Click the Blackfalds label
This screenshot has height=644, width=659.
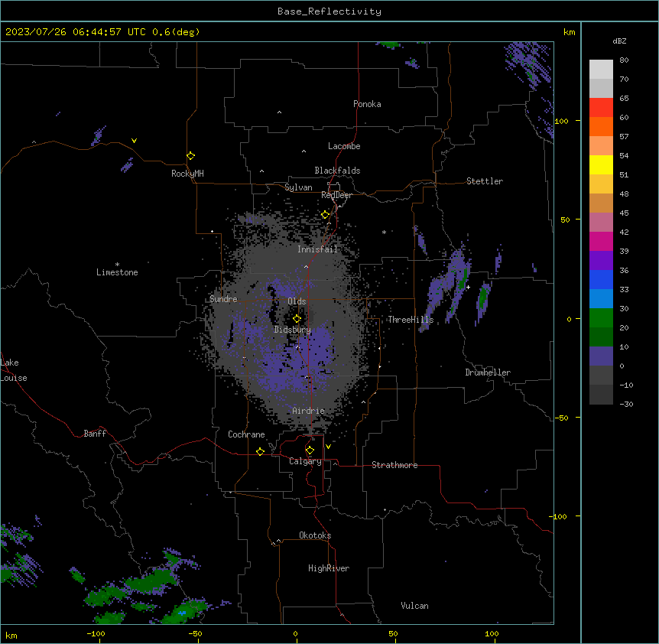[337, 171]
